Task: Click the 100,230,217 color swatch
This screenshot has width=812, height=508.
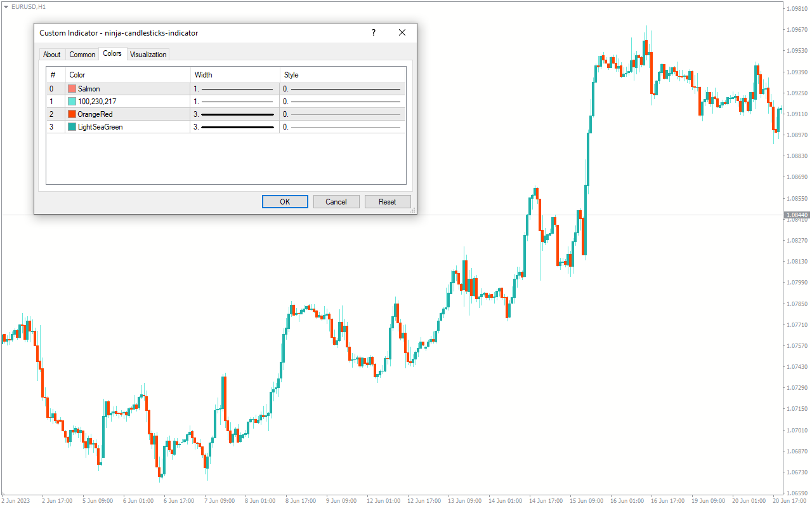Action: click(x=72, y=102)
